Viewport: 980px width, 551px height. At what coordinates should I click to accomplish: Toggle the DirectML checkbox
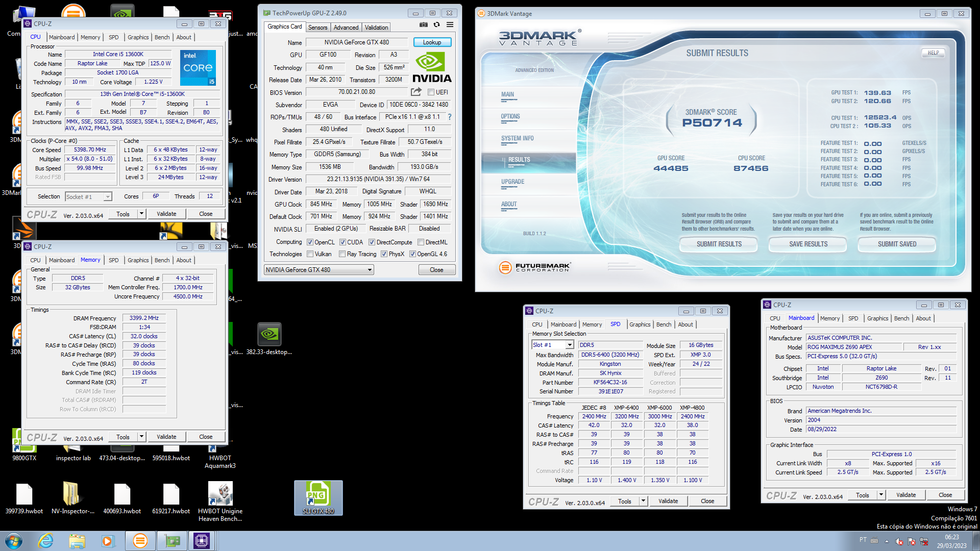click(421, 242)
